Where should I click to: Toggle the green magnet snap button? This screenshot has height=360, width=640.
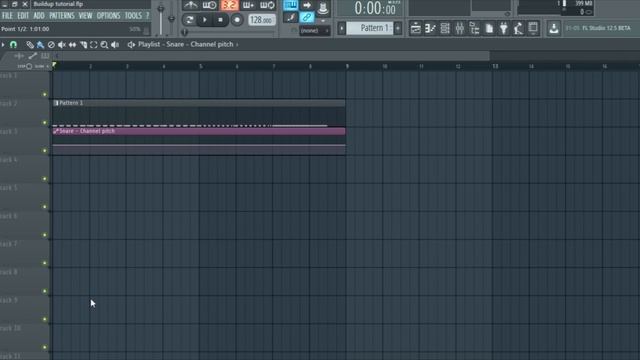click(x=13, y=44)
